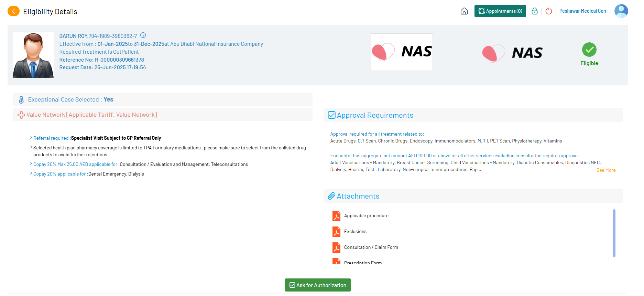Expand the Selected health plan pharmacy chevron
644x296 pixels.
(31, 147)
